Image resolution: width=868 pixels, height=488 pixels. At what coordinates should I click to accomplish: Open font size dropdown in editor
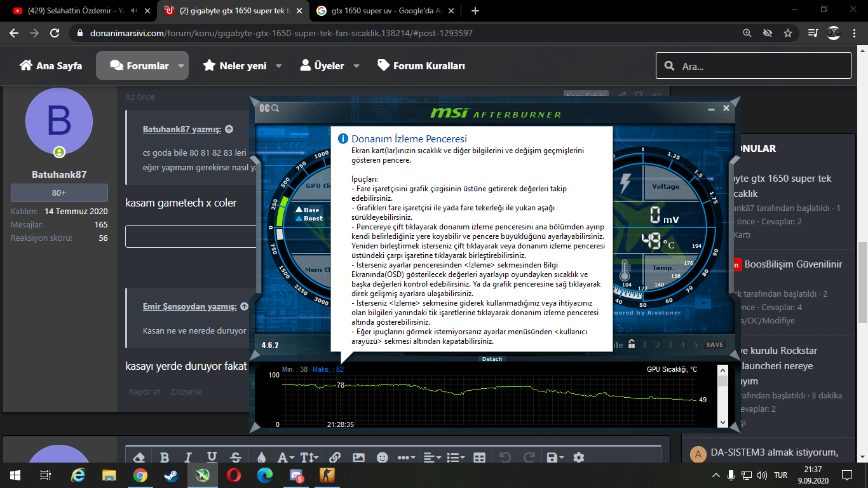click(x=309, y=457)
